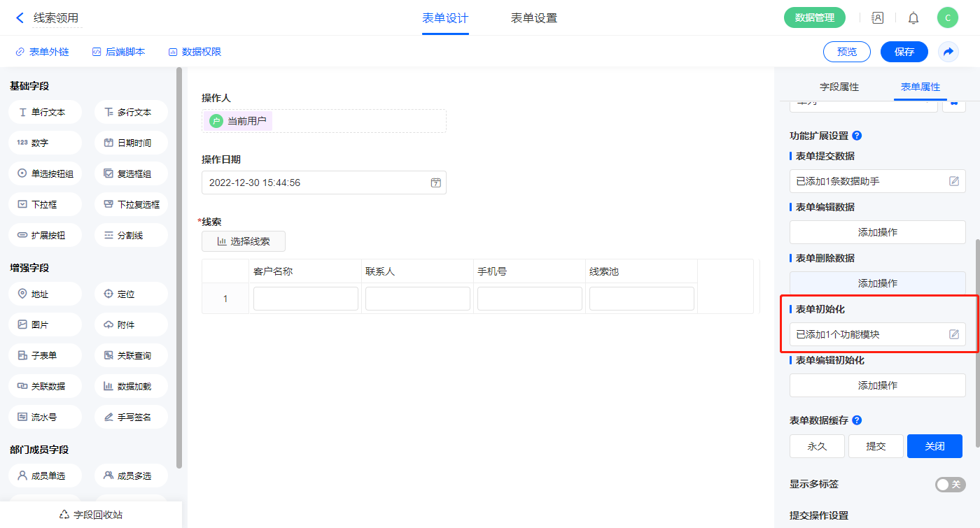The width and height of the screenshot is (980, 528).
Task: Click the 保存 button
Action: click(x=904, y=52)
